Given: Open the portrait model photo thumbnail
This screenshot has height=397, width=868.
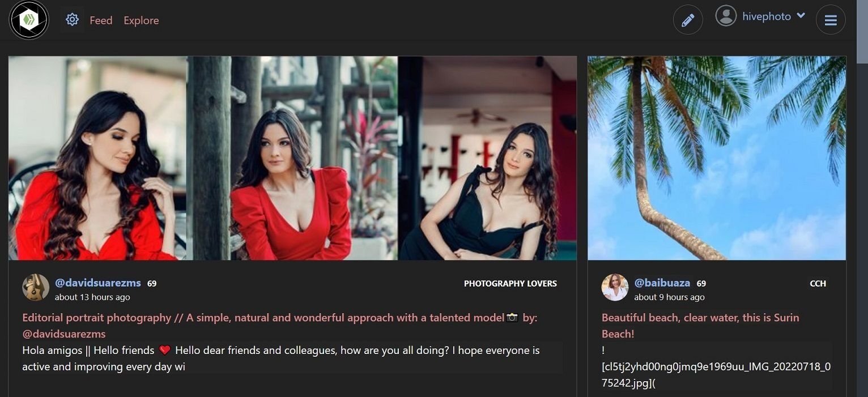Looking at the screenshot, I should [292, 158].
